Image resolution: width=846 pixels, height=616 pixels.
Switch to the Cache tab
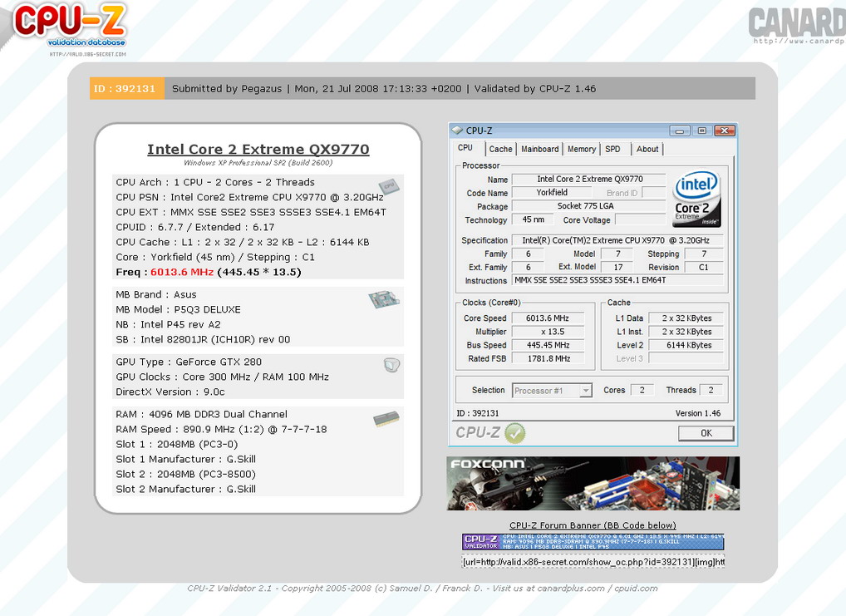[x=500, y=149]
